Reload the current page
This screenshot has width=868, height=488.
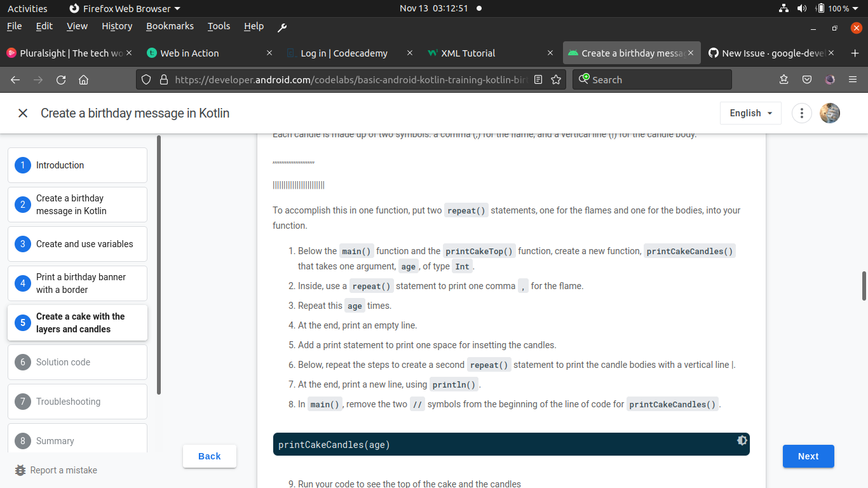click(x=60, y=79)
